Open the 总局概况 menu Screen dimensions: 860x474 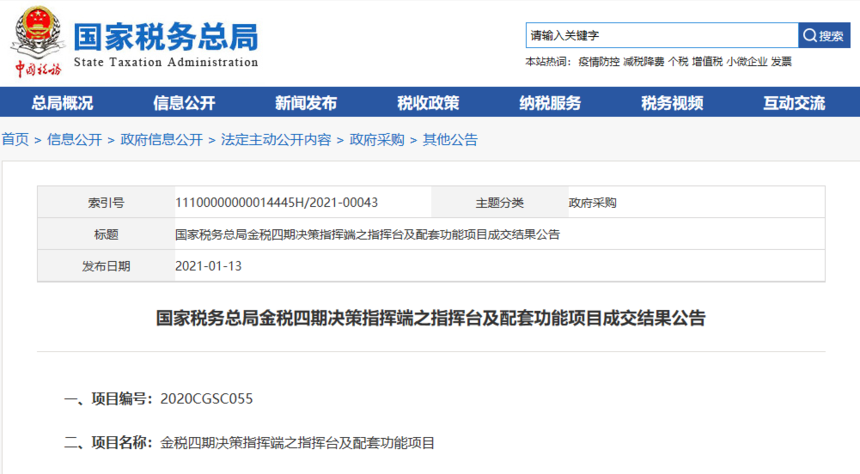pyautogui.click(x=62, y=103)
